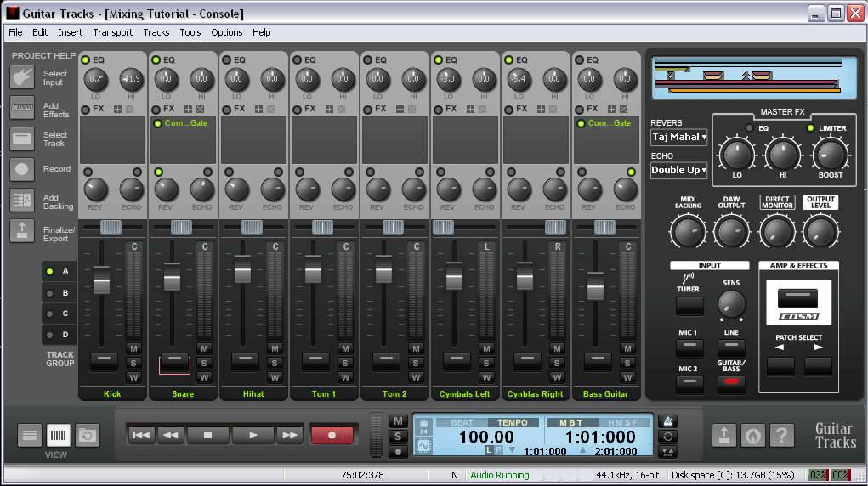
Task: Open the Reverb Taj Mahal dropdown
Action: pyautogui.click(x=678, y=137)
